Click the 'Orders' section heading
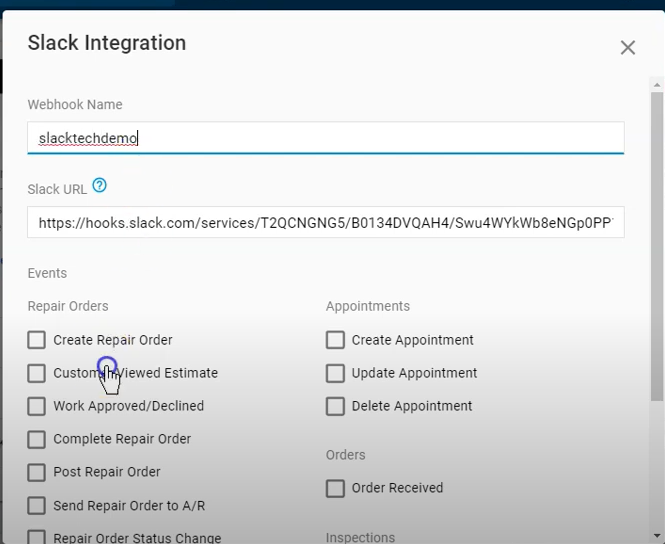The width and height of the screenshot is (665, 544). [x=346, y=455]
